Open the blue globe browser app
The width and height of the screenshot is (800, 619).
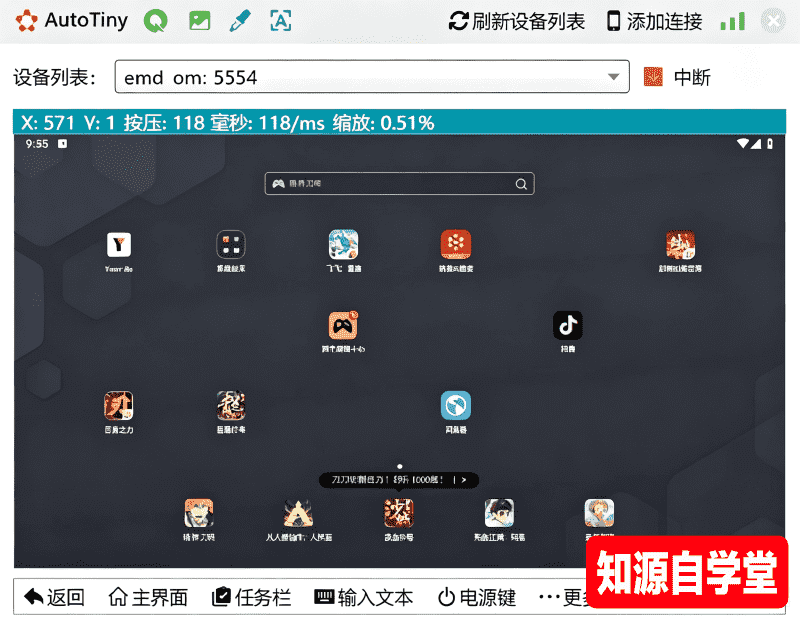click(x=456, y=406)
